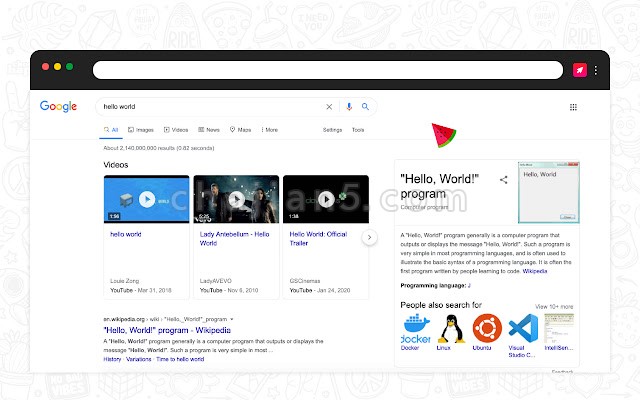Open 'Hello World: Official Trailer' title link

click(x=318, y=238)
